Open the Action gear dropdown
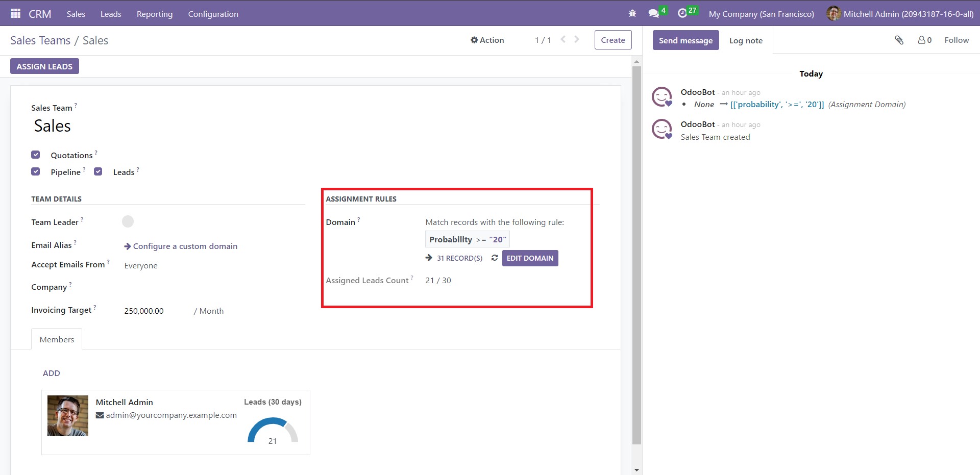 point(487,40)
